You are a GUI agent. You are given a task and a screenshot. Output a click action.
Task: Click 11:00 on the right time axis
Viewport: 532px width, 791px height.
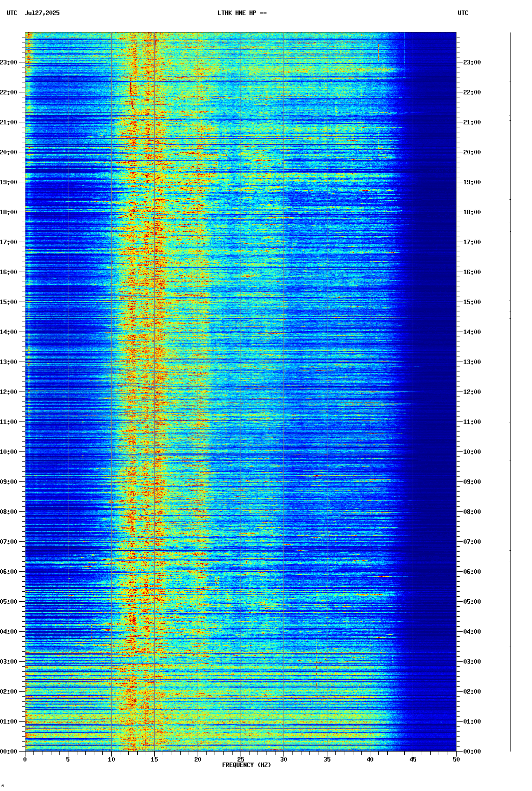click(472, 422)
